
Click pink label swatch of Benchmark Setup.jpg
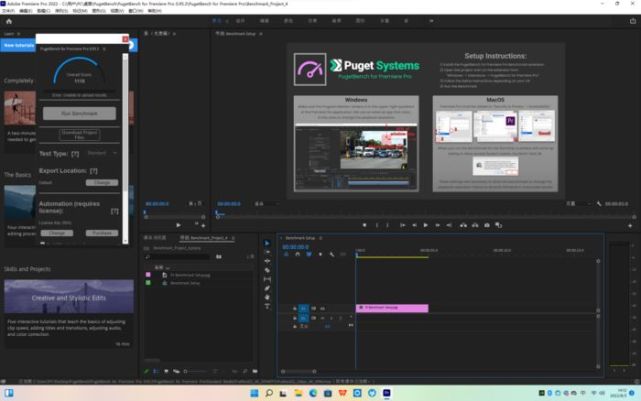coord(148,275)
